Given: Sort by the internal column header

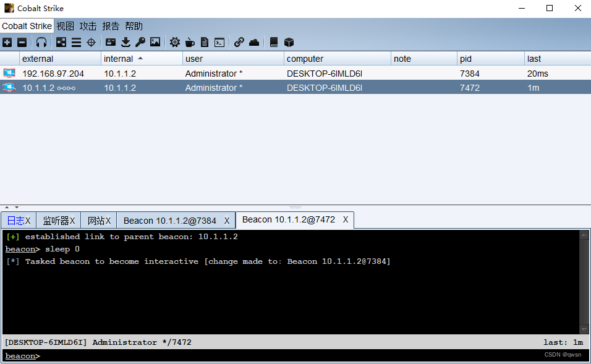Looking at the screenshot, I should pyautogui.click(x=142, y=59).
